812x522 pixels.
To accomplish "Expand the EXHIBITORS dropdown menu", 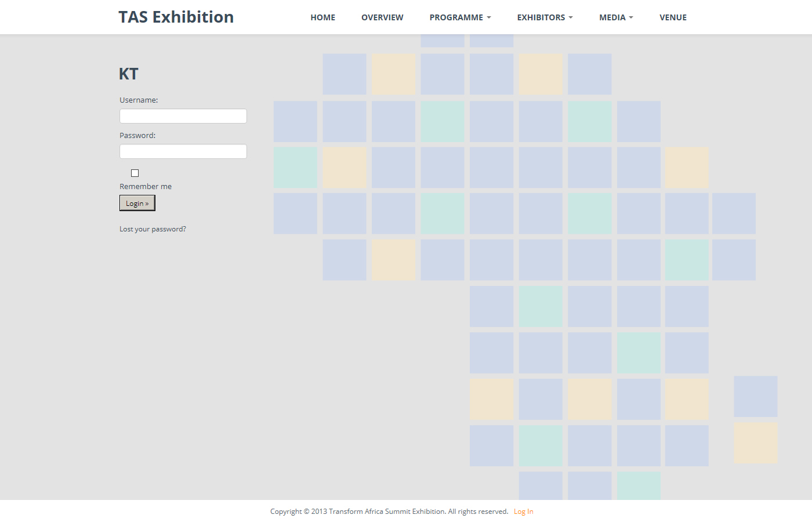I will coord(545,17).
